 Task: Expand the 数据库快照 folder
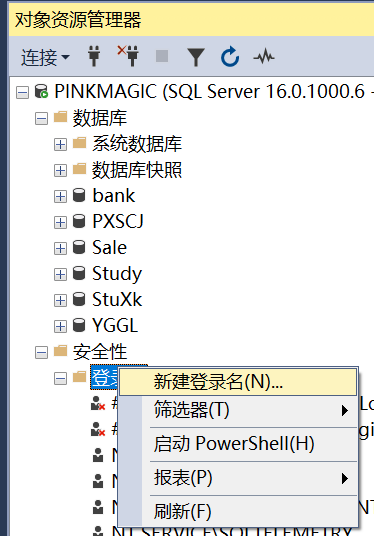61,170
